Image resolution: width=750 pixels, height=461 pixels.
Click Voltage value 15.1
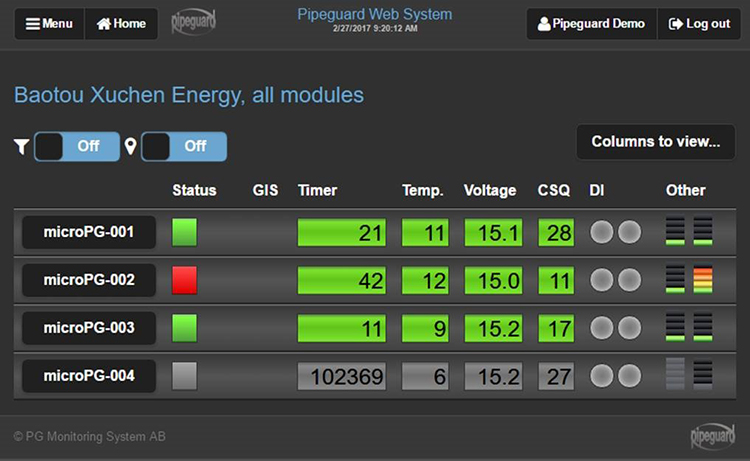coord(494,233)
